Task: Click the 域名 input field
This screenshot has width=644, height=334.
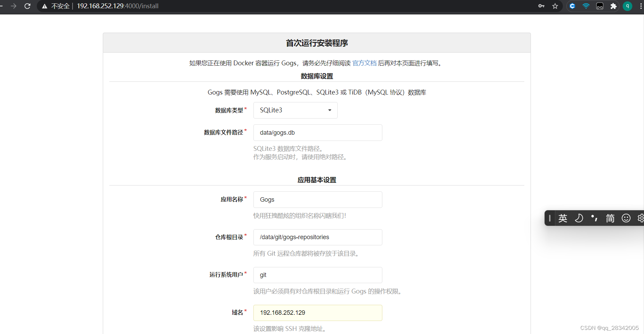Action: (318, 313)
